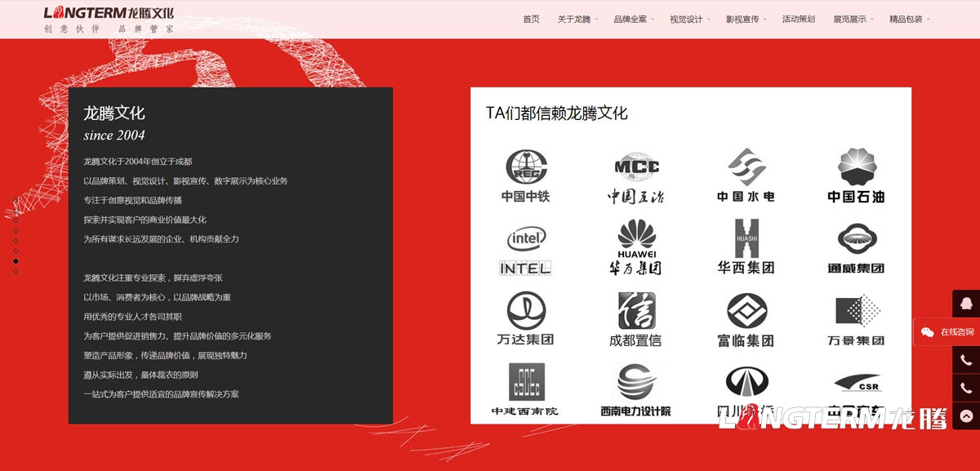The height and width of the screenshot is (471, 980).
Task: Go to 首页 in the navigation
Action: [x=531, y=19]
